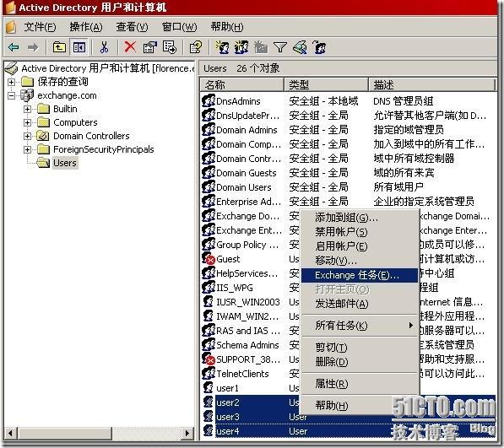
Task: Click the Create new group icon
Action: 241,47
